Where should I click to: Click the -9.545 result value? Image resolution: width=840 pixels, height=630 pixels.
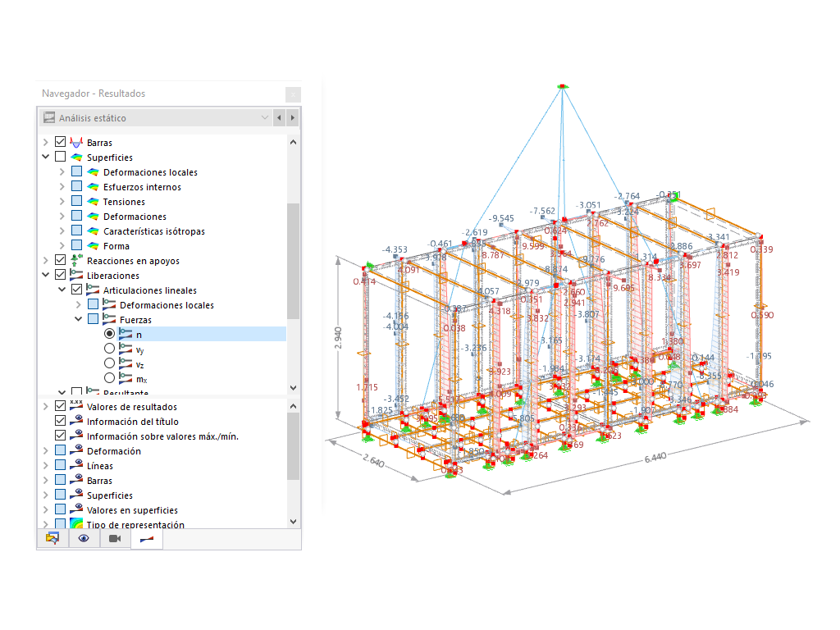pos(501,218)
